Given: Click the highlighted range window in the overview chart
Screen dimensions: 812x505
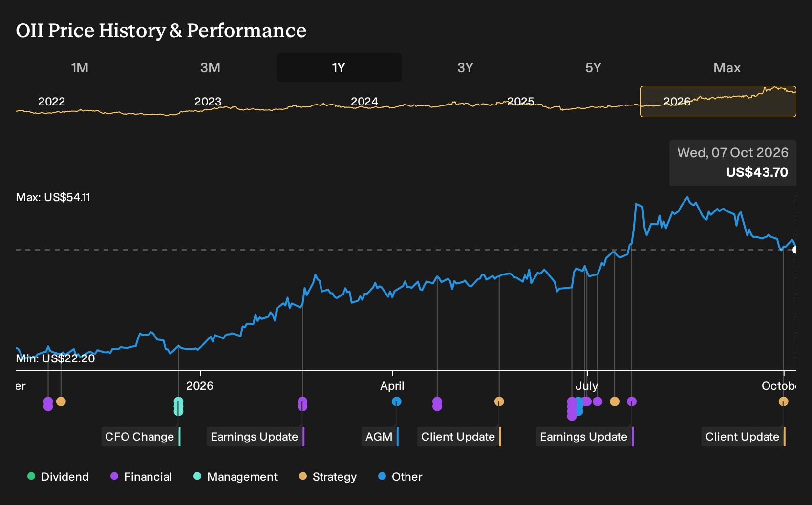Looking at the screenshot, I should (718, 102).
